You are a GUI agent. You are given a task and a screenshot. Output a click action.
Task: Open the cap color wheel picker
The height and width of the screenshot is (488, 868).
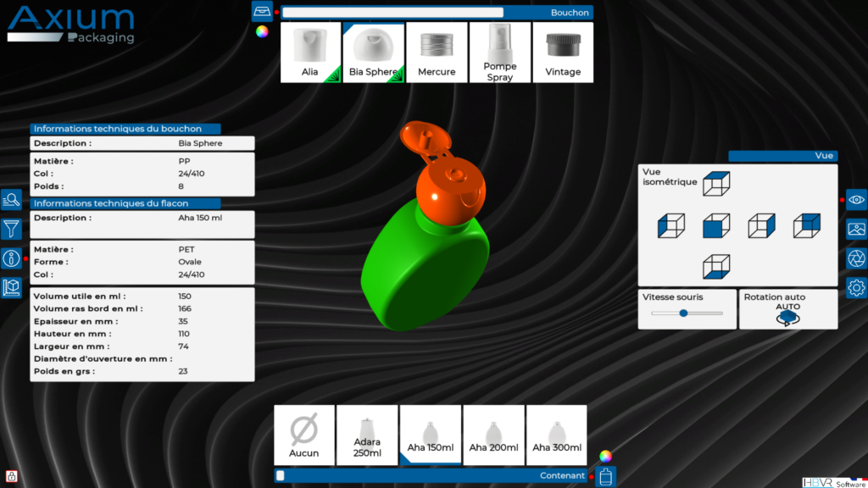(262, 32)
